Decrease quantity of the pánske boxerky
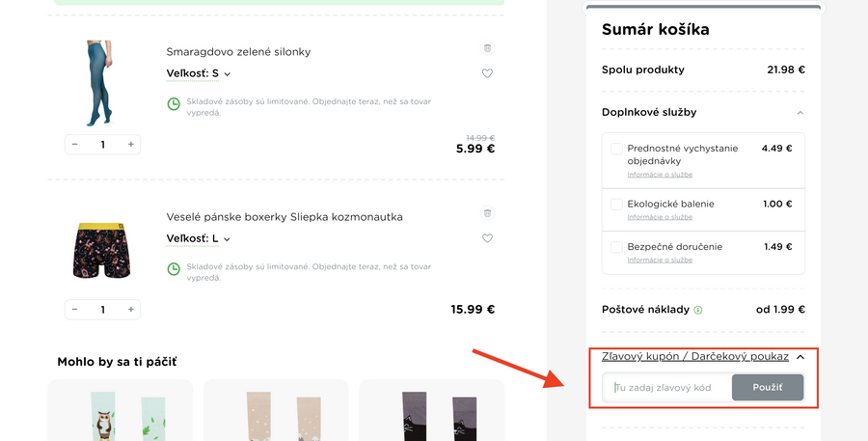This screenshot has width=868, height=441. pyautogui.click(x=74, y=310)
